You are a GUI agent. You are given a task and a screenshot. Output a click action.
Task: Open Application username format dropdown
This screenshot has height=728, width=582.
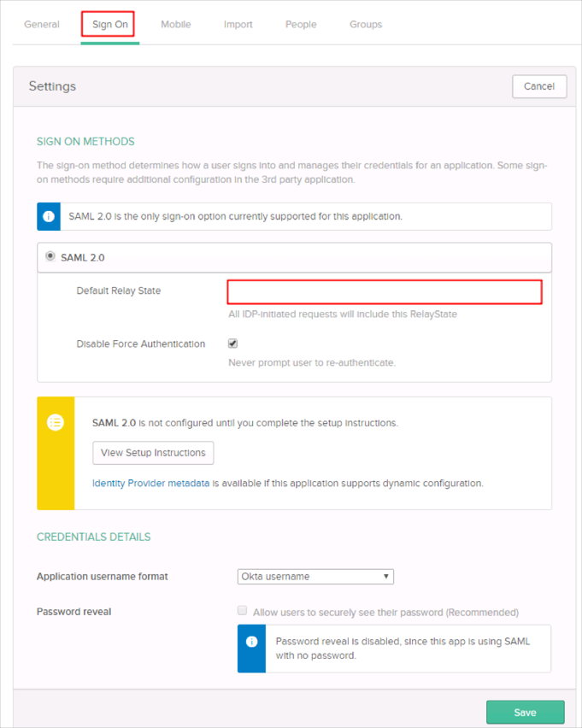(315, 577)
